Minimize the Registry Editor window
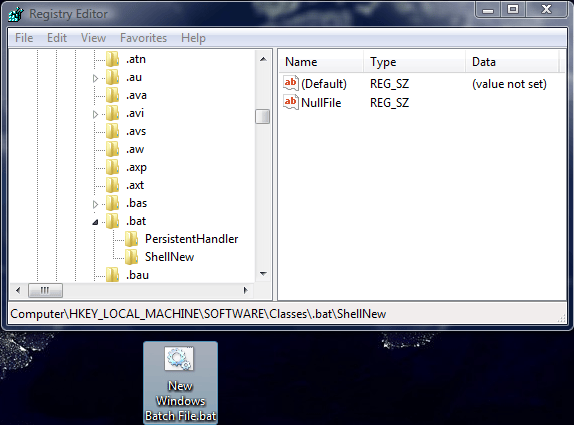 (x=488, y=9)
